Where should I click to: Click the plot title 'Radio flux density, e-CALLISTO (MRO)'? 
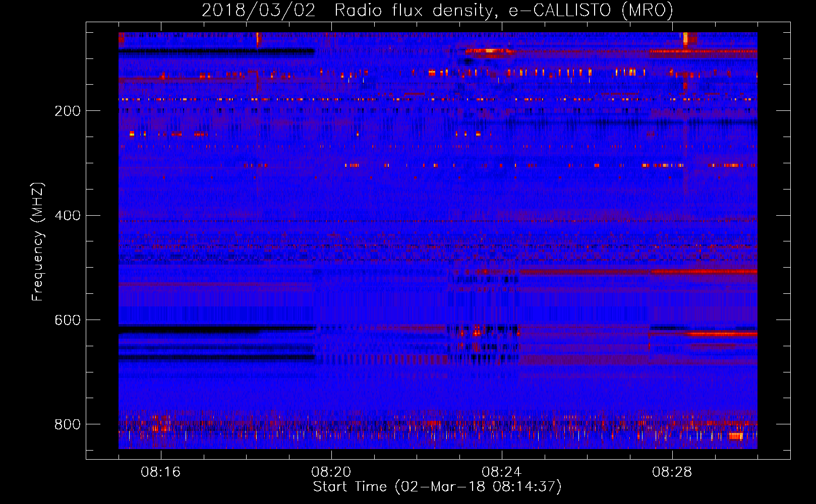tap(504, 11)
